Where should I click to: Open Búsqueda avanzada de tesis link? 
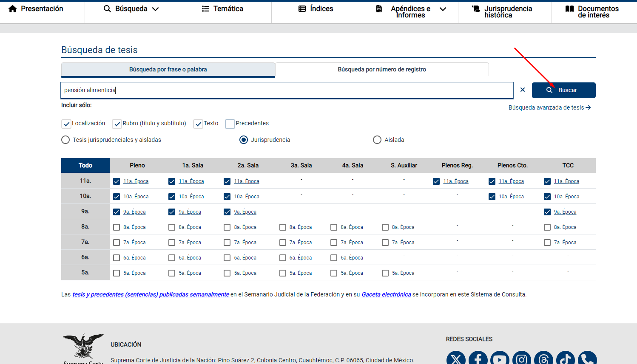pyautogui.click(x=549, y=107)
